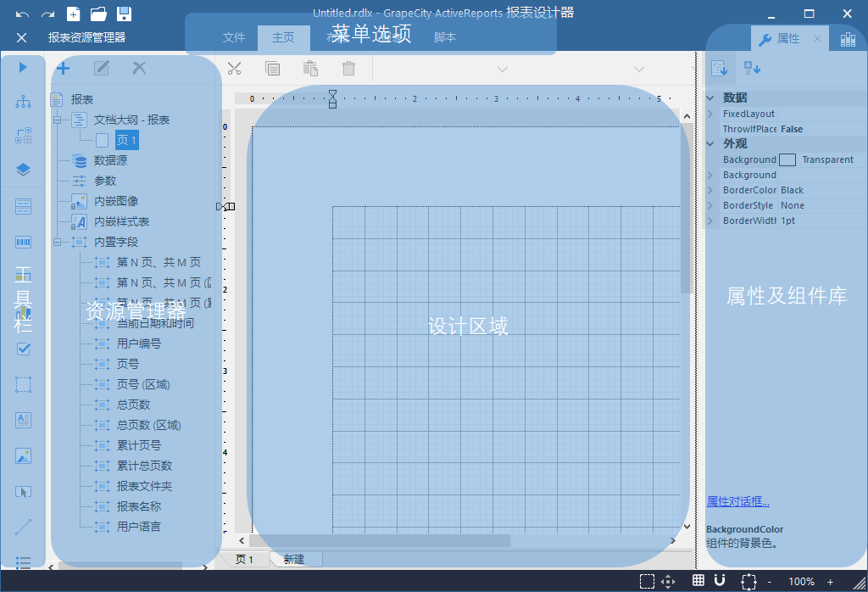Select 页 1 node in the tree
The width and height of the screenshot is (868, 592).
(x=127, y=140)
